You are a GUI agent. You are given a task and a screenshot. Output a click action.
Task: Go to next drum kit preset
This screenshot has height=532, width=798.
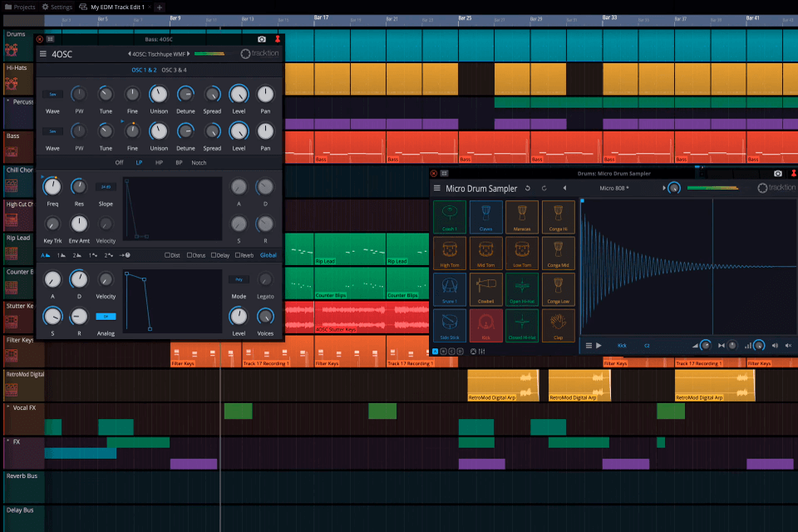(x=663, y=188)
